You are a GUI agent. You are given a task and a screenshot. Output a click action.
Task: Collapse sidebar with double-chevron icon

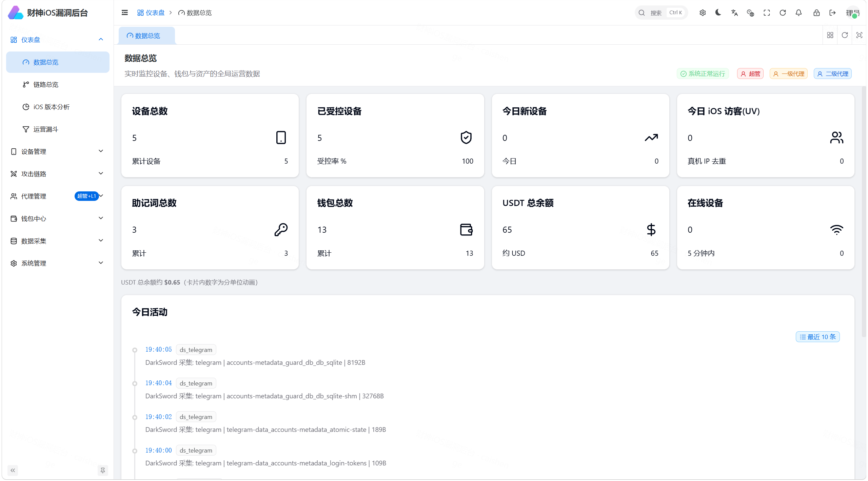[x=13, y=470]
